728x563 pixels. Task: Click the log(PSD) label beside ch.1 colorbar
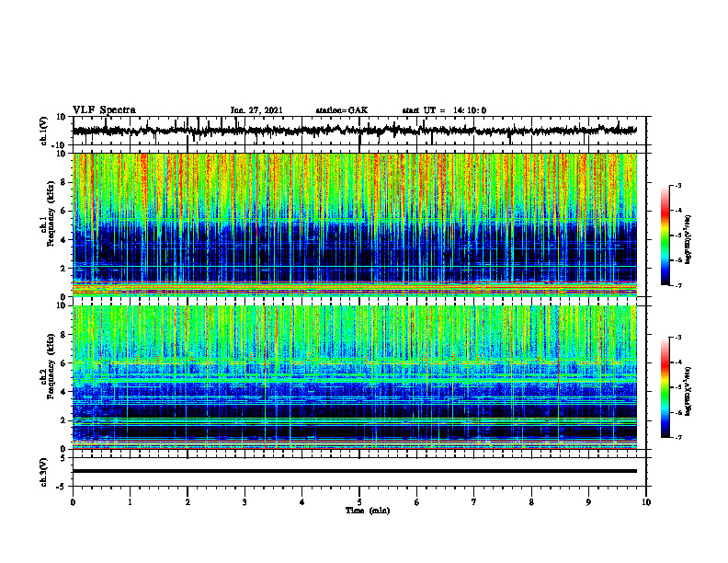click(x=688, y=239)
